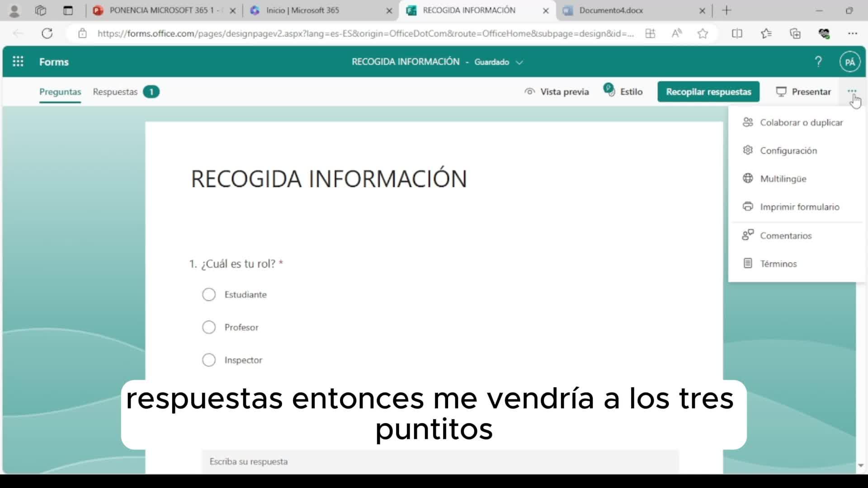Click the browser refresh icon
The height and width of the screenshot is (488, 868).
47,33
